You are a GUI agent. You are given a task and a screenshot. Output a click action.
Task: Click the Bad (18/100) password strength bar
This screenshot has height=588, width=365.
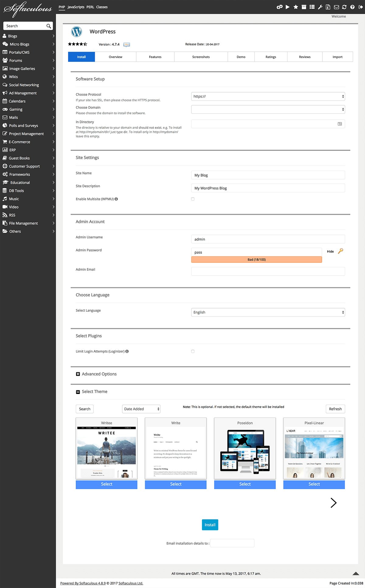(x=256, y=259)
